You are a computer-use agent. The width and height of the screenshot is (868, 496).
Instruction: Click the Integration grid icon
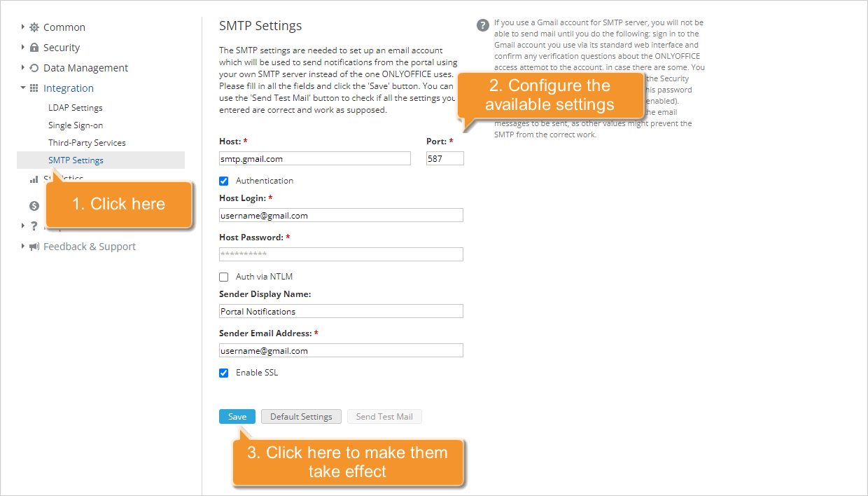pos(34,88)
